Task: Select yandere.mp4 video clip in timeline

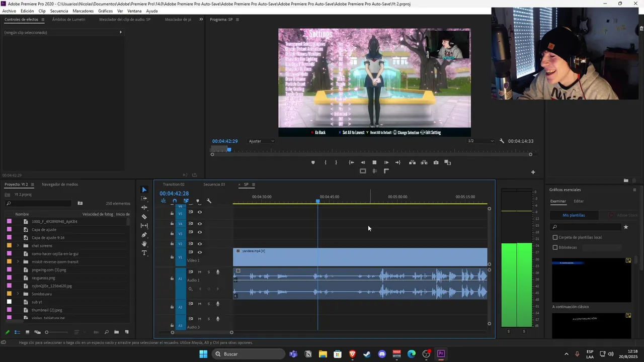Action: [360, 257]
